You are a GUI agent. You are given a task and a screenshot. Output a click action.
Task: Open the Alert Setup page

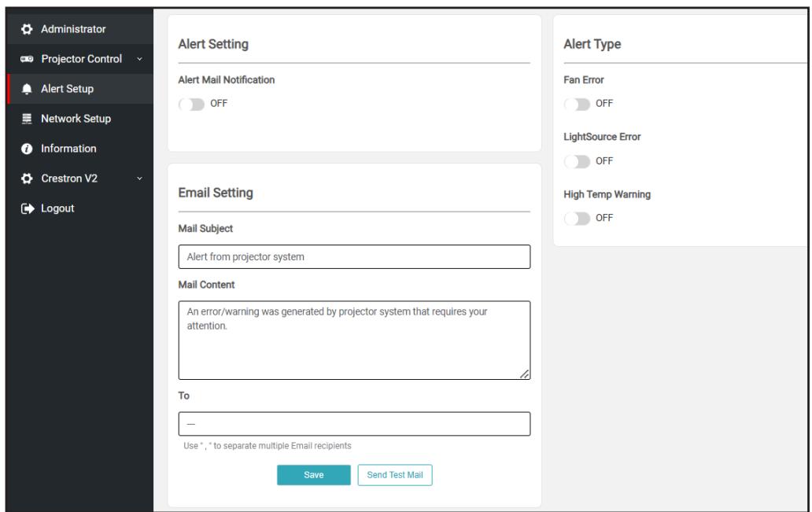pyautogui.click(x=80, y=89)
